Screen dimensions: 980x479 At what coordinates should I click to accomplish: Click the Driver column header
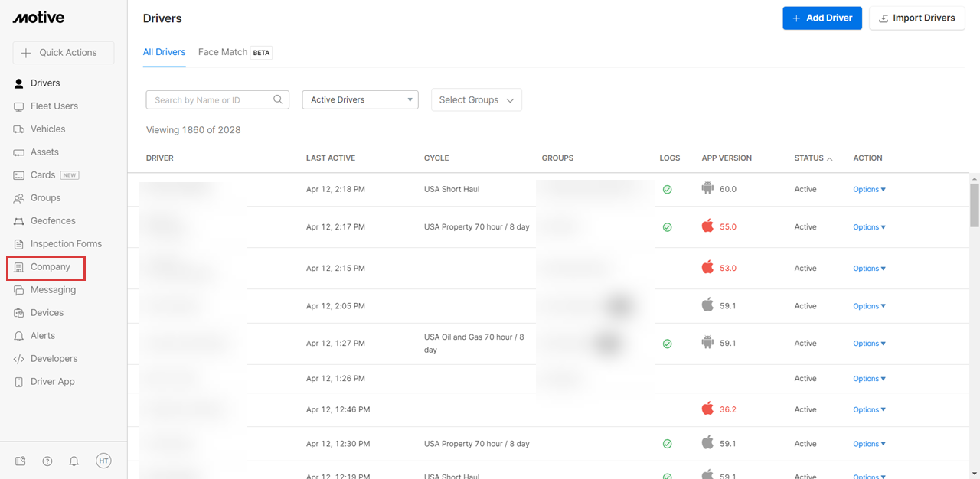160,158
